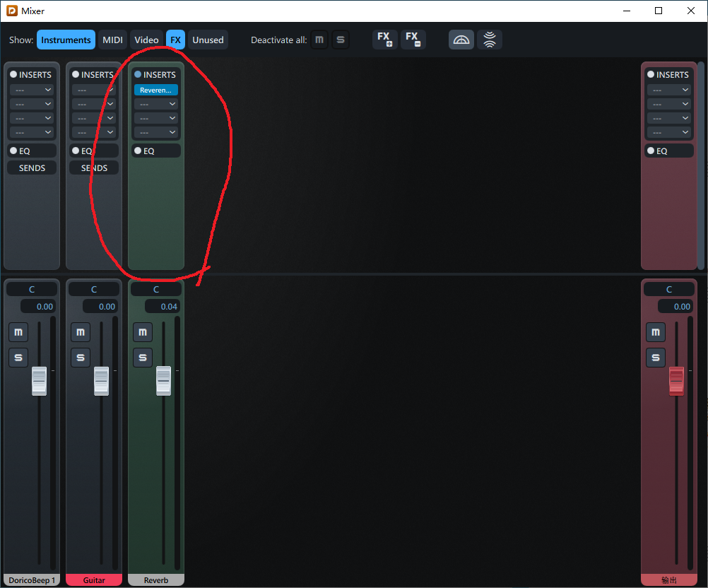
Task: Open first insert slot dropdown on output channel
Action: 668,90
